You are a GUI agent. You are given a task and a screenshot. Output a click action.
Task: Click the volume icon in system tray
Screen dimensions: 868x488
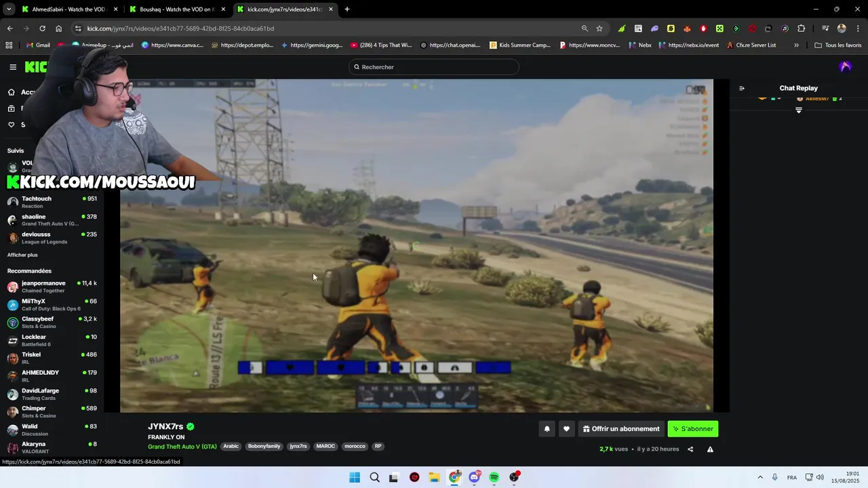point(820,477)
